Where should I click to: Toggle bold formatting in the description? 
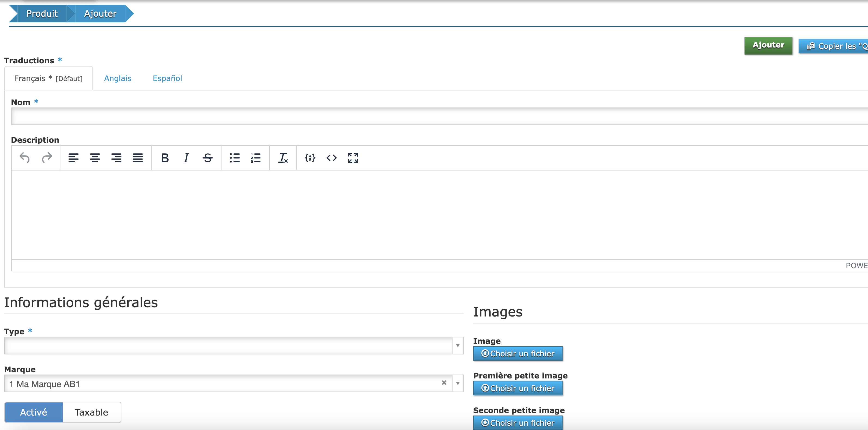165,157
